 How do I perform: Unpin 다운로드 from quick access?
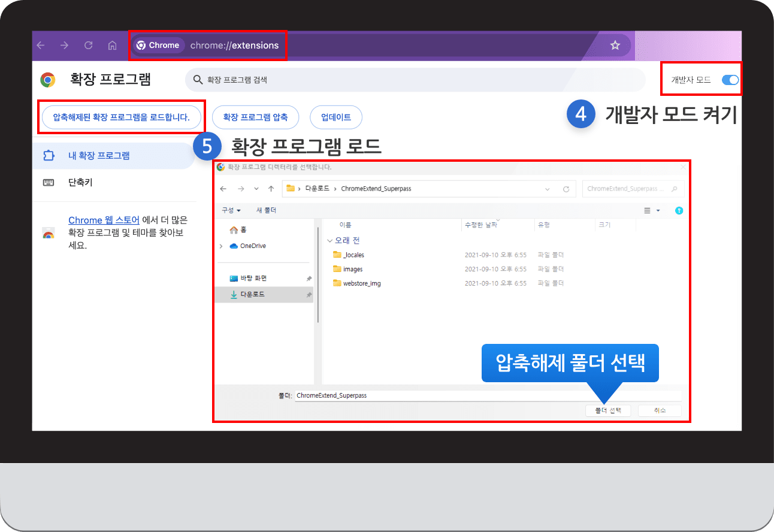tap(309, 294)
